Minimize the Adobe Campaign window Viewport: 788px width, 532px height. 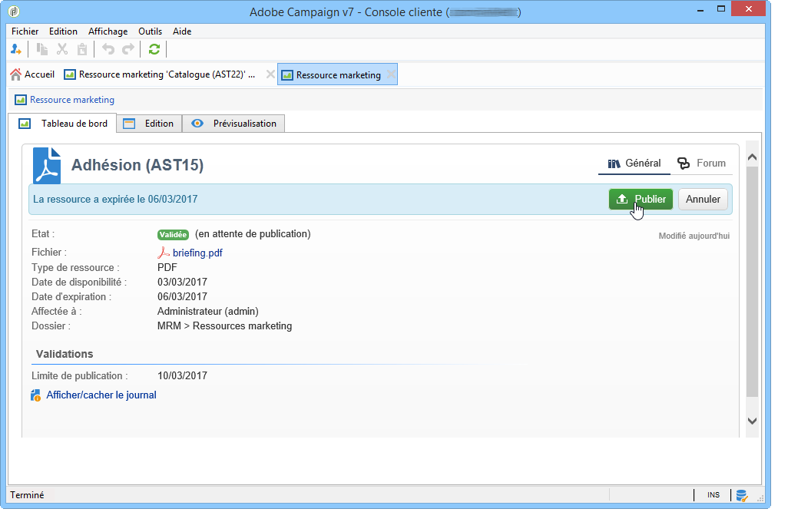(700, 9)
